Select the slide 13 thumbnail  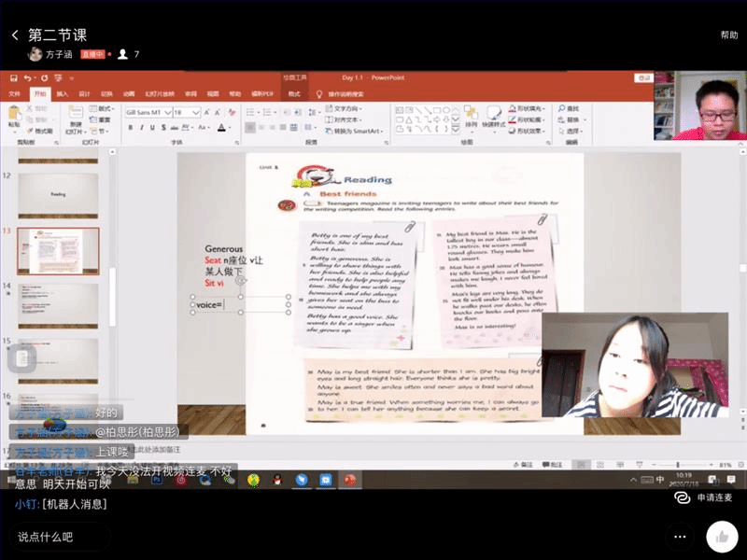(58, 250)
